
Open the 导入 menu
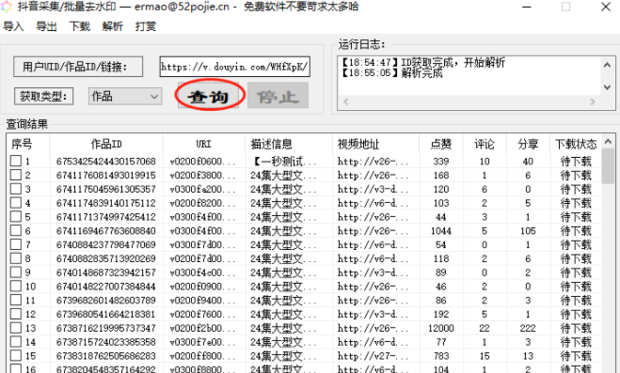pos(13,27)
